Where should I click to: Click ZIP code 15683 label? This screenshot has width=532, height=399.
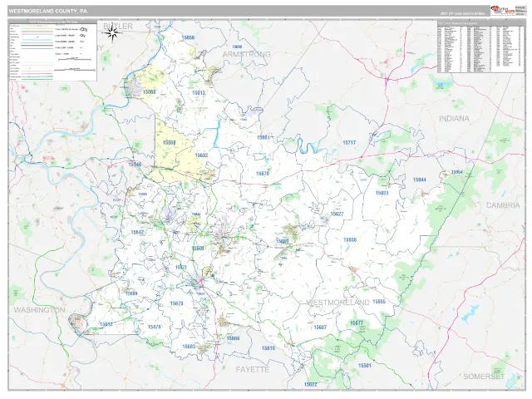pos(189,347)
